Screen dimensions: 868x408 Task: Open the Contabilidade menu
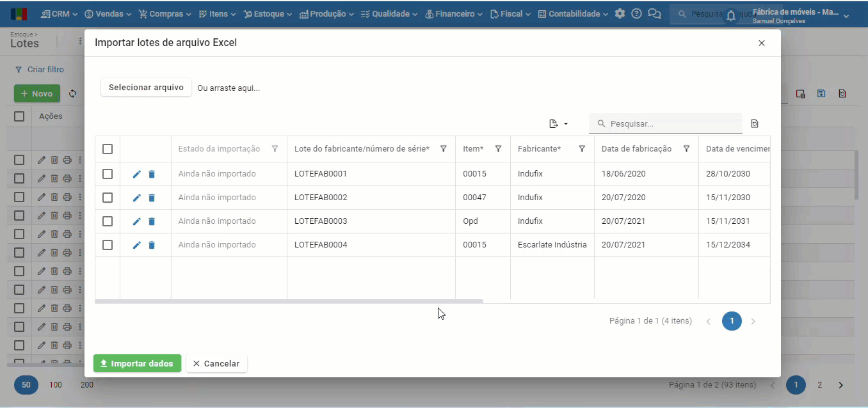point(573,13)
